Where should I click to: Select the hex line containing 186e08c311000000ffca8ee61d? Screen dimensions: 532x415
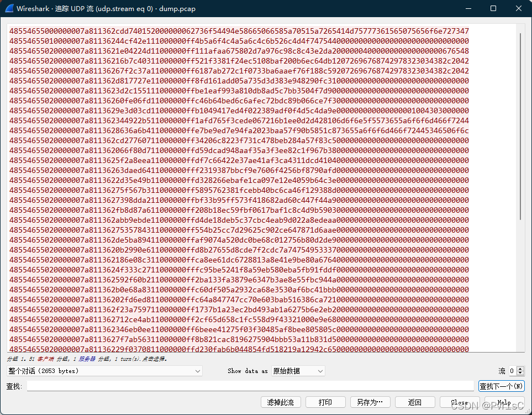(239, 260)
